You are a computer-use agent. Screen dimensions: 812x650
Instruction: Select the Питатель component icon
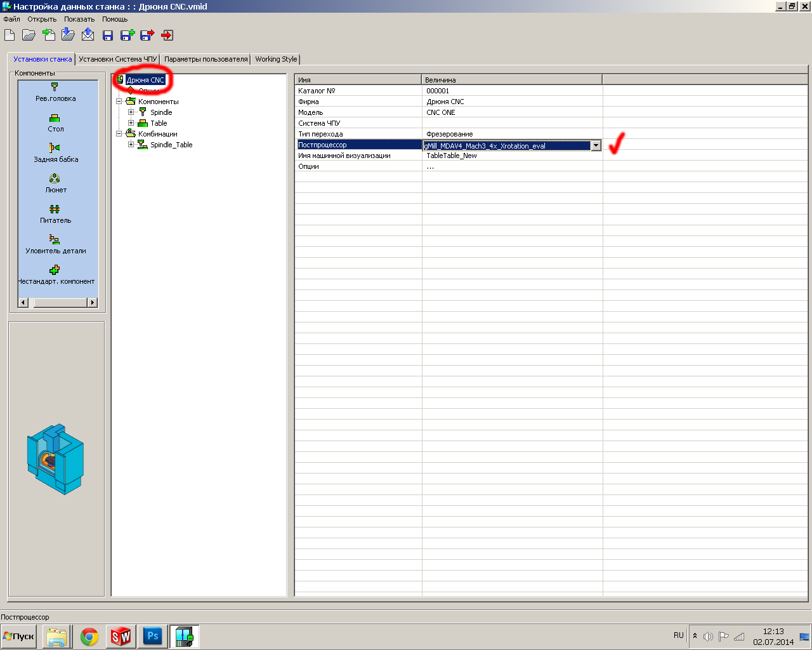click(x=55, y=209)
